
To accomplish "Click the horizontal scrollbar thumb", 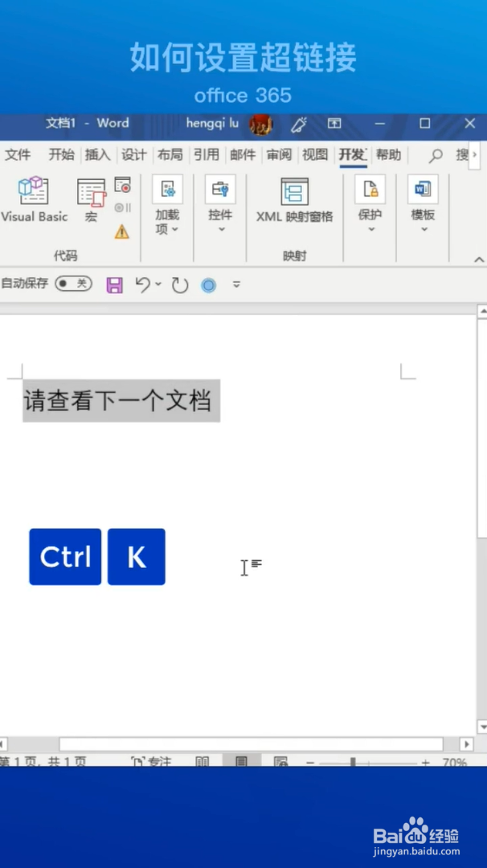I will click(252, 744).
